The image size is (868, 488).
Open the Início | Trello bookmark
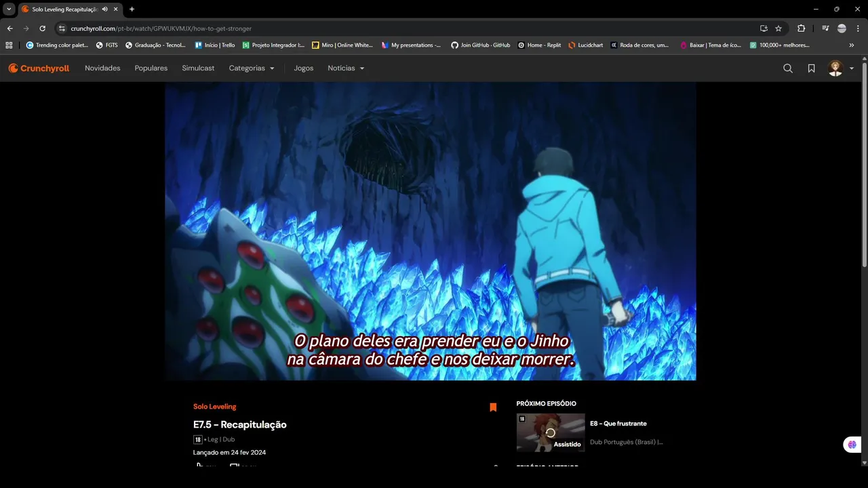pyautogui.click(x=215, y=45)
